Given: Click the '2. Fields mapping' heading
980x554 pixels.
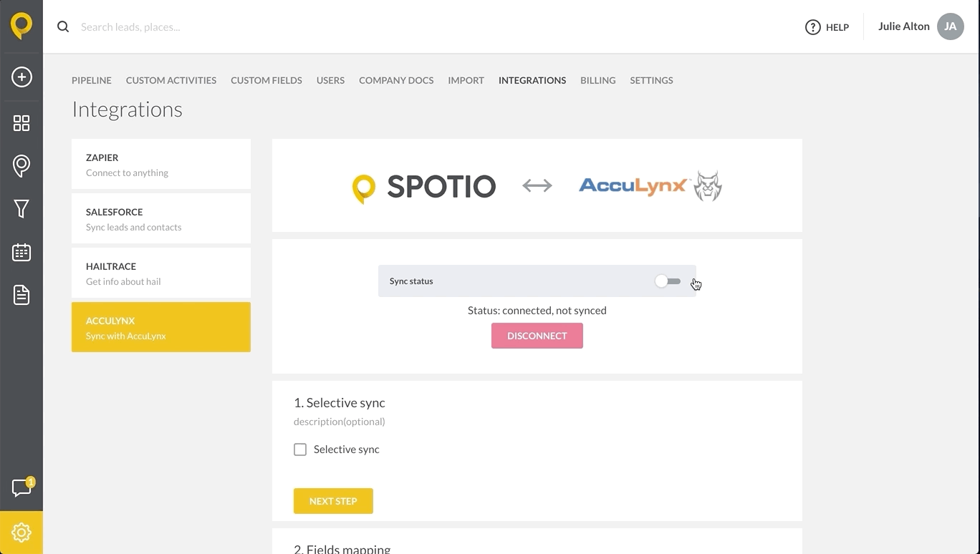Looking at the screenshot, I should [x=342, y=548].
